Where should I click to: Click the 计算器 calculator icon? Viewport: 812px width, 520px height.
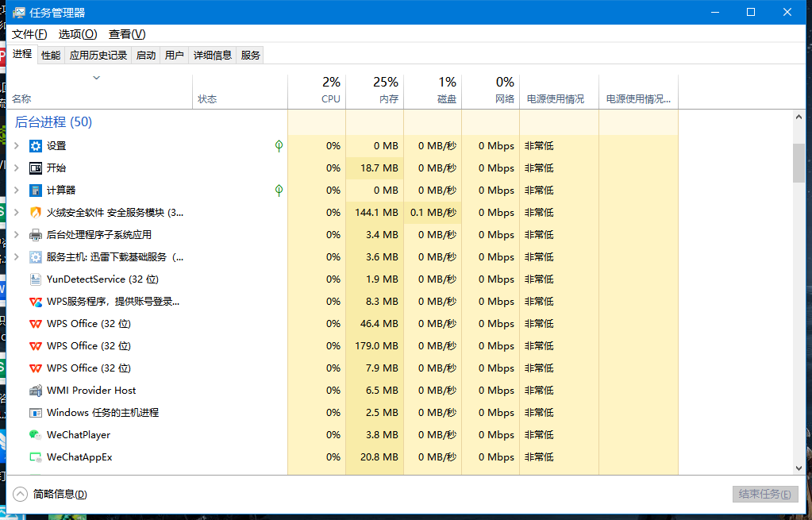34,190
